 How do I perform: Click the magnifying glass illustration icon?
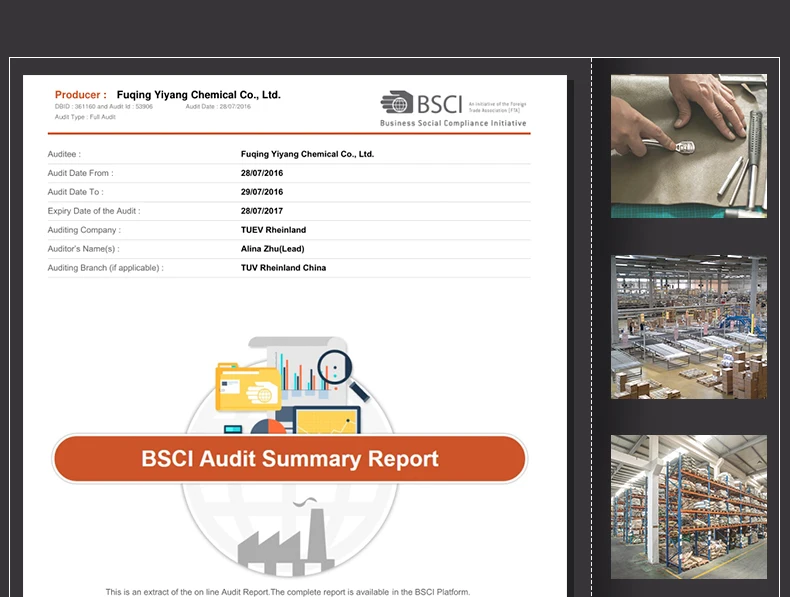[x=342, y=374]
